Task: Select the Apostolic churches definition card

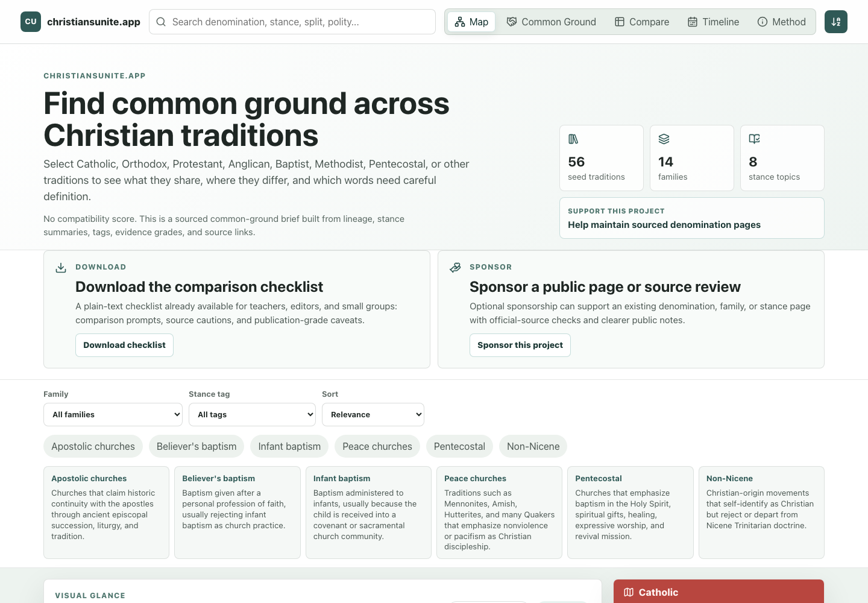Action: click(106, 513)
